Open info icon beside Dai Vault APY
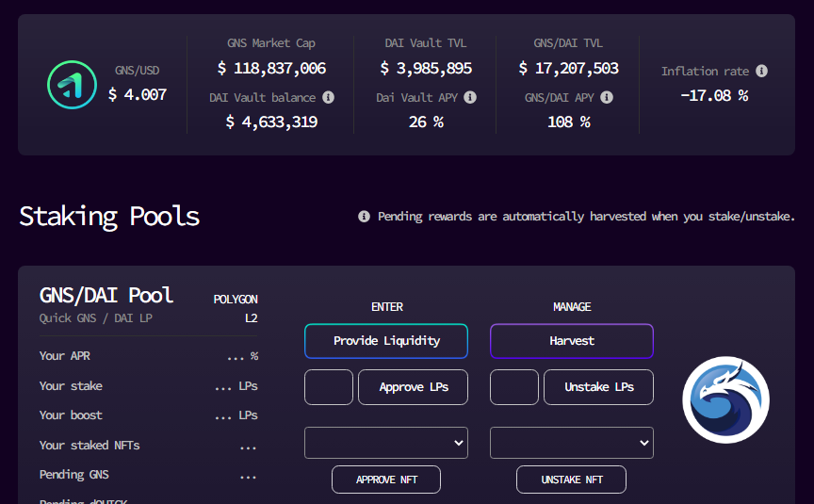This screenshot has width=814, height=504. click(x=470, y=97)
